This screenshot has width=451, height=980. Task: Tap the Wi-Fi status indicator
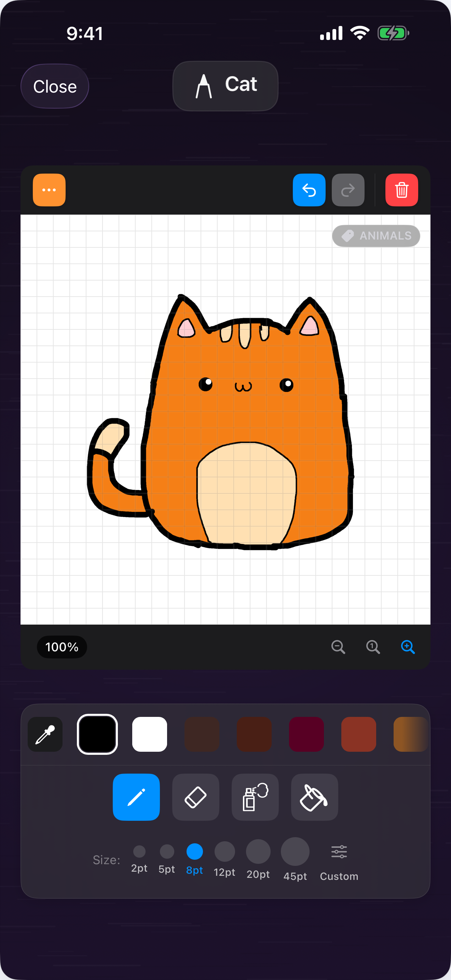[x=359, y=33]
